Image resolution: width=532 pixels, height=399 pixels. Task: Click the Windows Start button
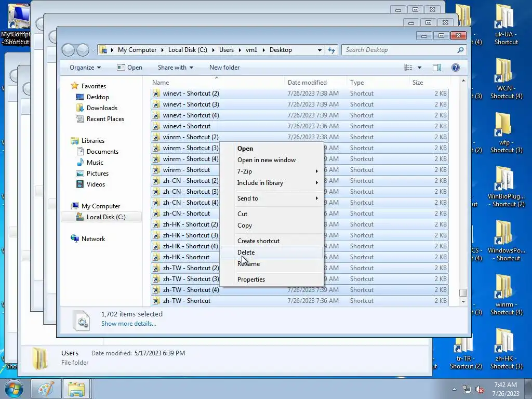[14, 389]
